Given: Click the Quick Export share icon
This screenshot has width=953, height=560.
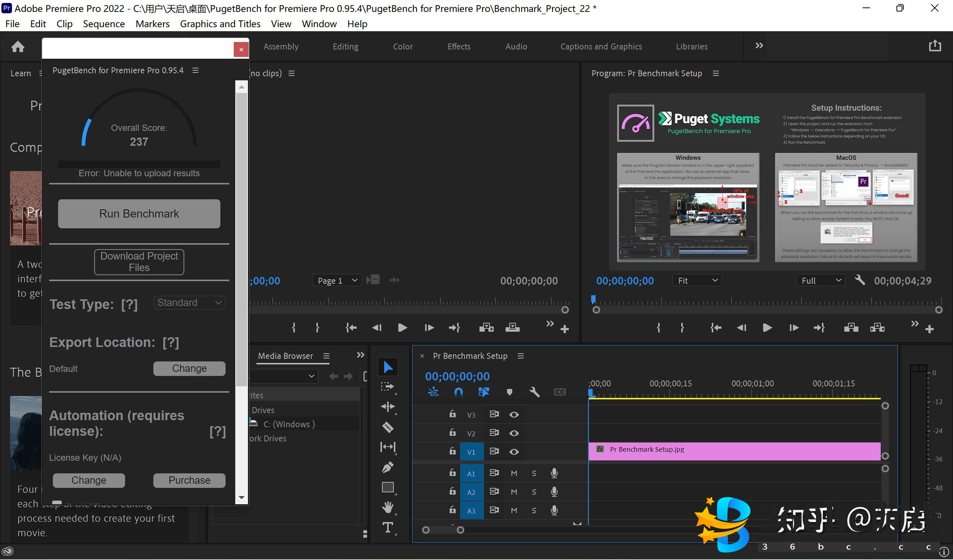Looking at the screenshot, I should coord(935,46).
